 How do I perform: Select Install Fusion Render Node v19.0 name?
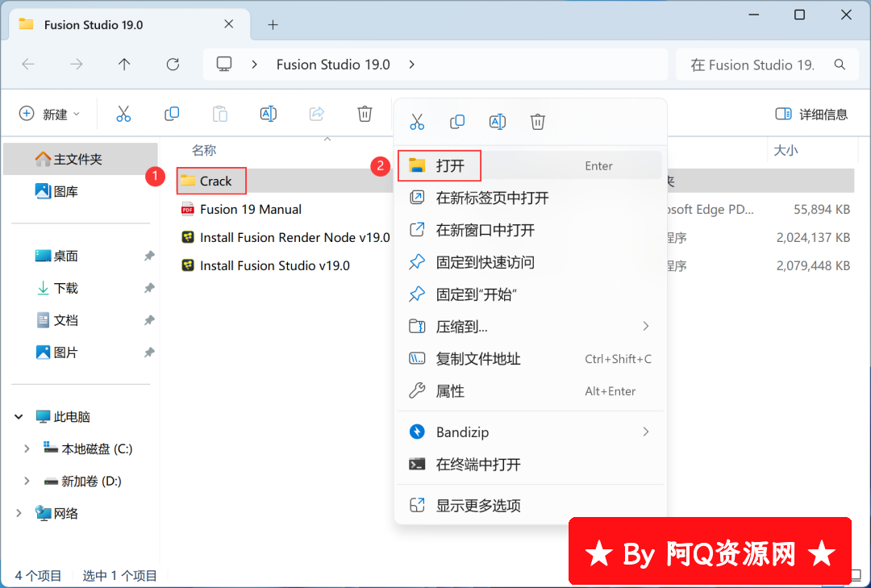295,237
